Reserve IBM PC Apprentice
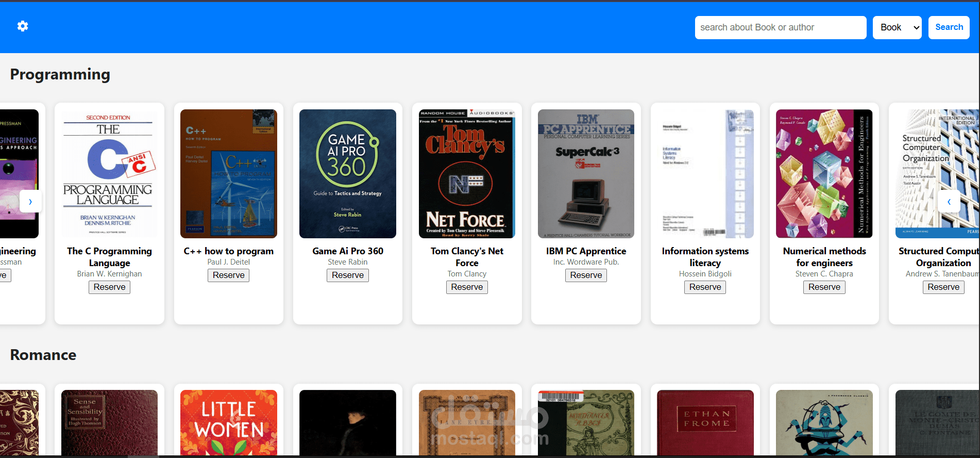This screenshot has height=458, width=980. tap(586, 275)
